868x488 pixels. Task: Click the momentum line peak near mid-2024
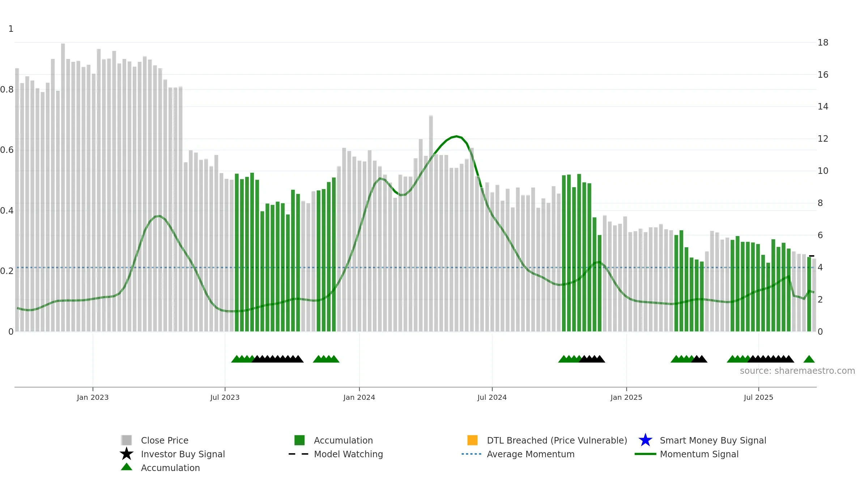pyautogui.click(x=456, y=136)
